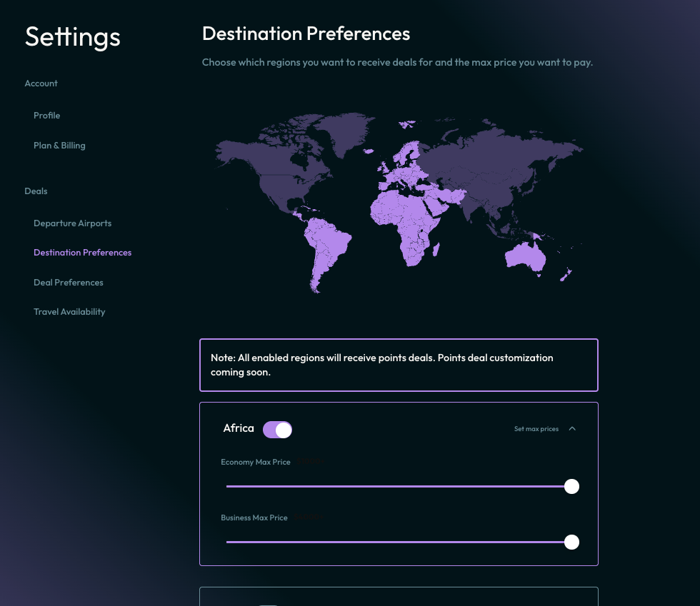The width and height of the screenshot is (700, 606).
Task: Open Plan & Billing settings
Action: tap(59, 145)
